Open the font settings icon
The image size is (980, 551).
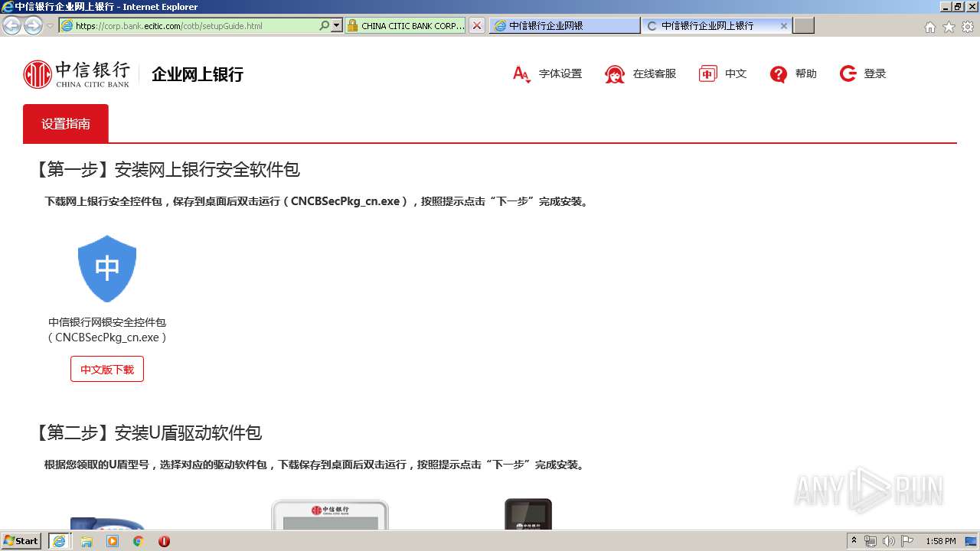tap(521, 74)
